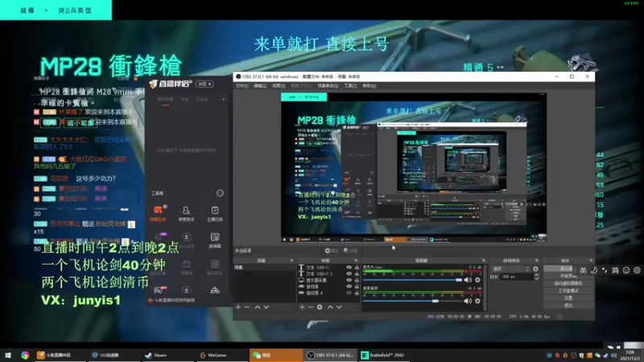Click the toolbox circular more icon
The width and height of the screenshot is (644, 362).
pos(220,193)
